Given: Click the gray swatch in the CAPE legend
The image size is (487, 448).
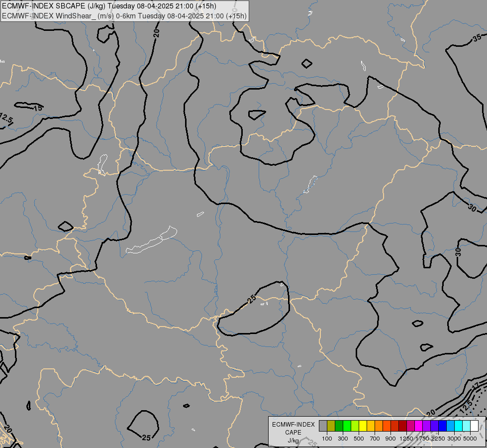Looking at the screenshot, I should 323,426.
